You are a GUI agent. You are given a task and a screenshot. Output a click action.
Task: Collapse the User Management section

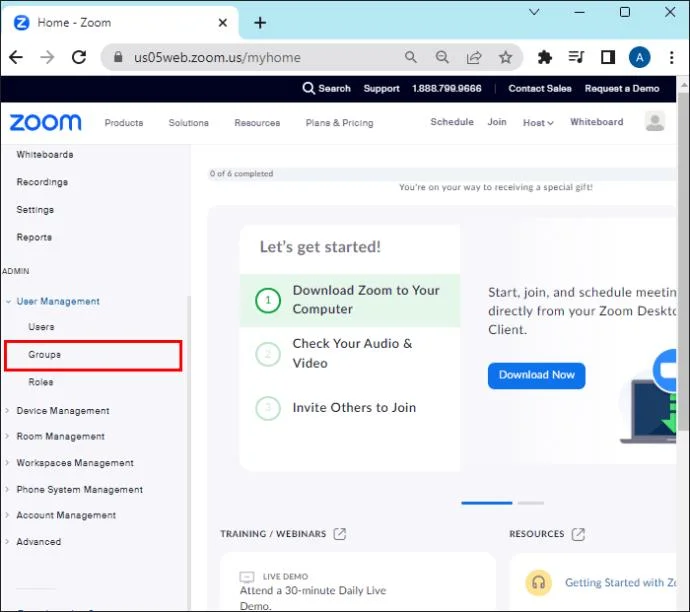coord(58,301)
